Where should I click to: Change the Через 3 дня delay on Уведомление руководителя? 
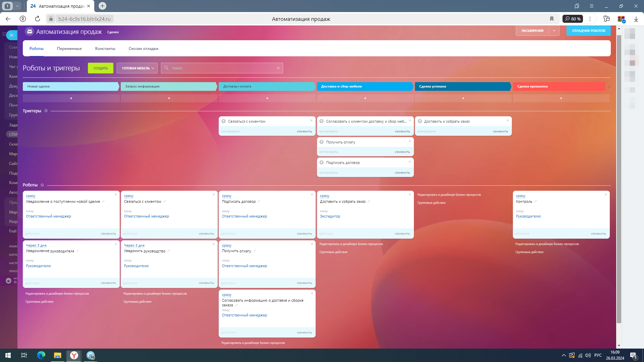(36, 245)
